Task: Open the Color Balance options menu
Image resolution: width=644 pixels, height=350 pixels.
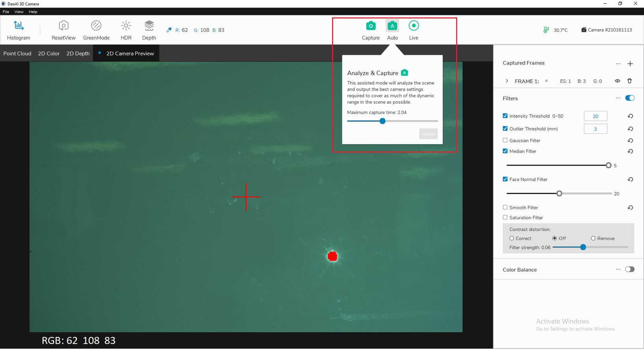Action: click(x=618, y=269)
